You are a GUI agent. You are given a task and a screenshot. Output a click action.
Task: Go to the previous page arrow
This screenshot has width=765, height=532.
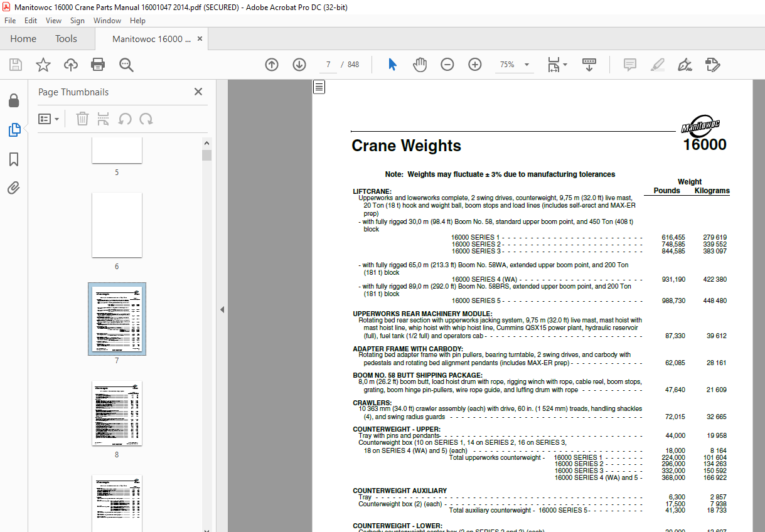pos(272,65)
